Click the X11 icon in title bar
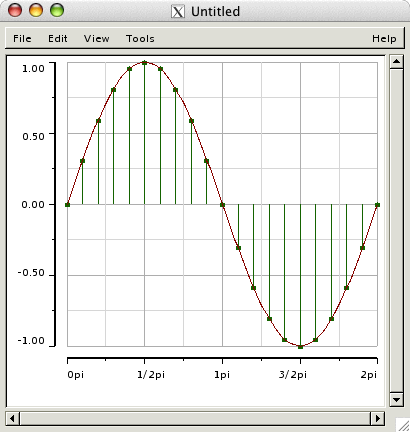This screenshot has height=432, width=410. (x=178, y=12)
